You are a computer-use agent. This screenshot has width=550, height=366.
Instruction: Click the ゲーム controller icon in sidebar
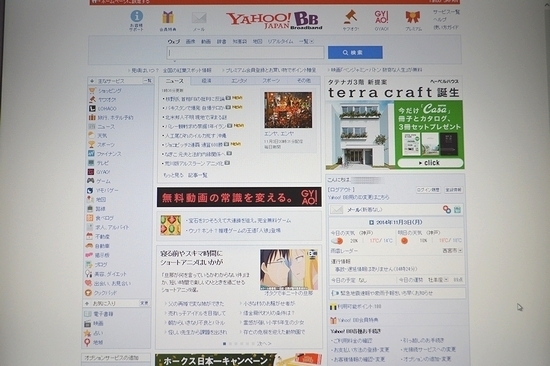pyautogui.click(x=90, y=181)
